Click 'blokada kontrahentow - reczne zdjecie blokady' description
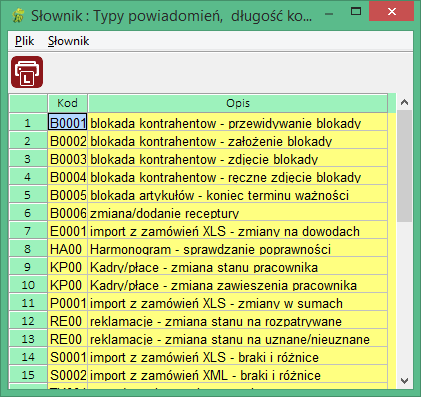 point(238,177)
